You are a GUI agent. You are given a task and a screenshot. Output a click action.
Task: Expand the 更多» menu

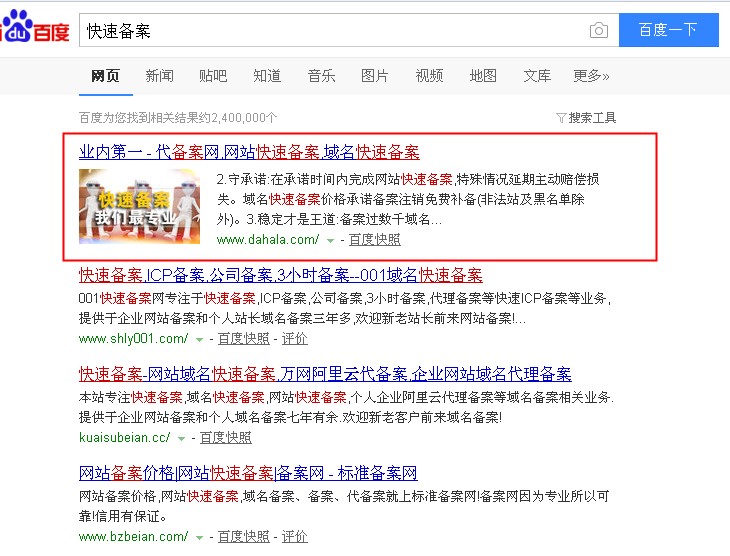coord(591,76)
